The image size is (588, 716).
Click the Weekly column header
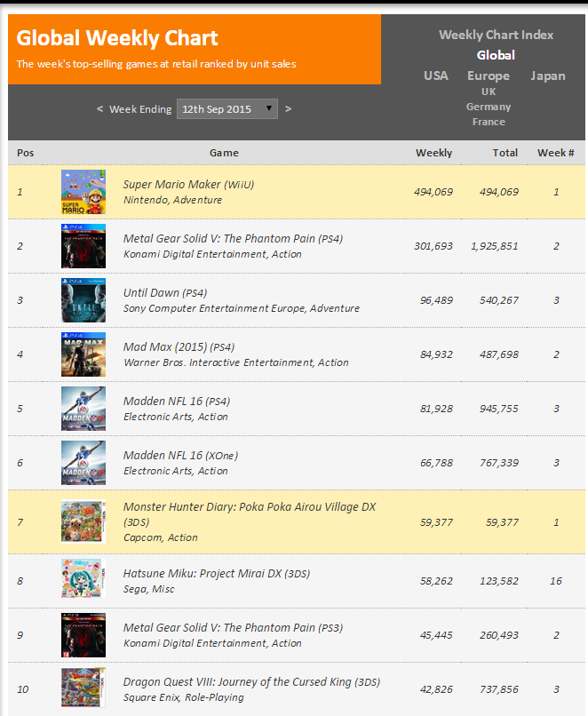[x=433, y=153]
